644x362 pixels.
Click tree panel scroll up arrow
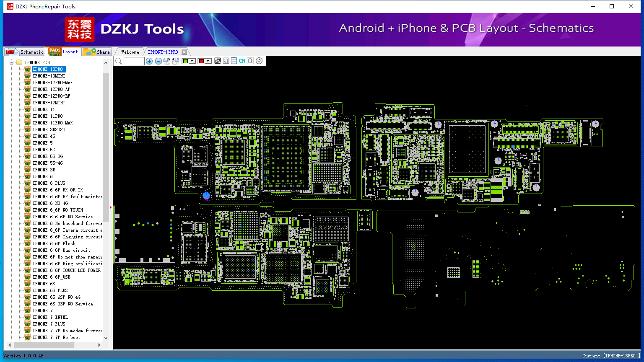coord(106,63)
